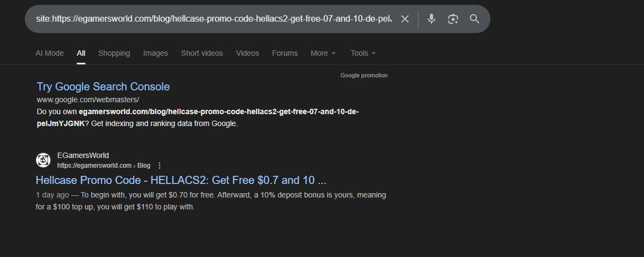
Task: Go to the Images tab
Action: (x=156, y=53)
